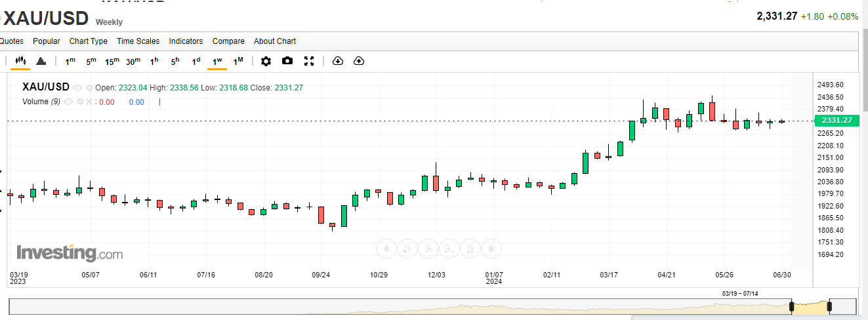Click the +0.08% change value in header
The image size is (868, 320).
(x=842, y=16)
